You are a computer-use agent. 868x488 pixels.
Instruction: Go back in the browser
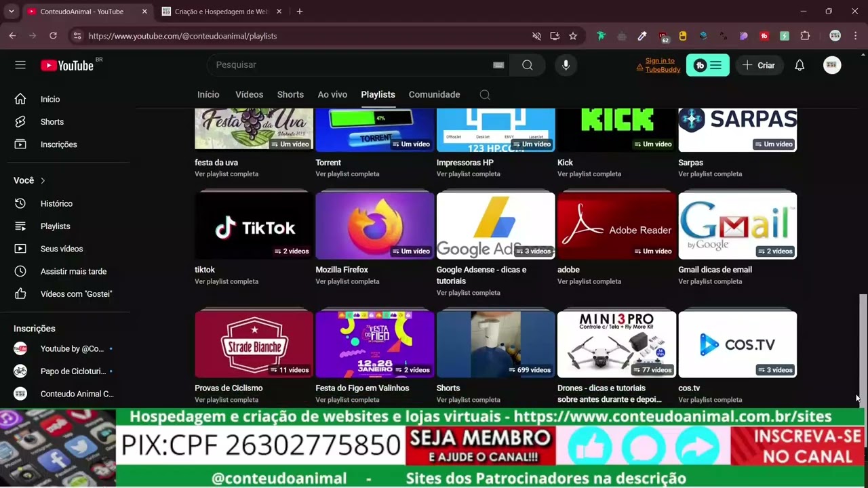[12, 36]
